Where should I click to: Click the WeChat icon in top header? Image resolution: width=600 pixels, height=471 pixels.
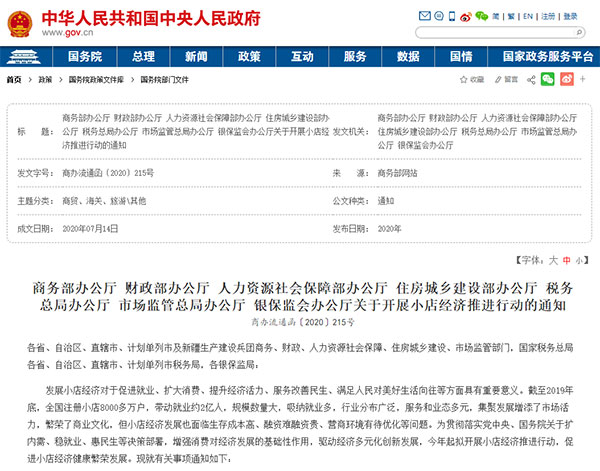pyautogui.click(x=481, y=16)
